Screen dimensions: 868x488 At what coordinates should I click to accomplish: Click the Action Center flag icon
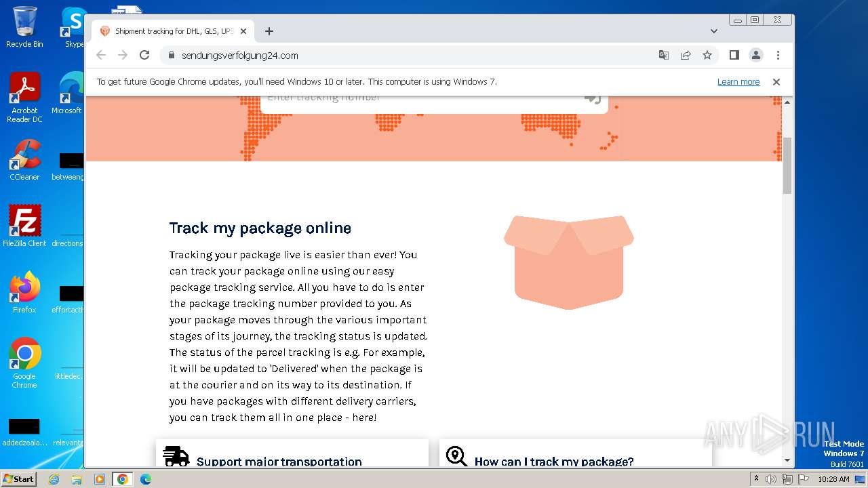802,479
